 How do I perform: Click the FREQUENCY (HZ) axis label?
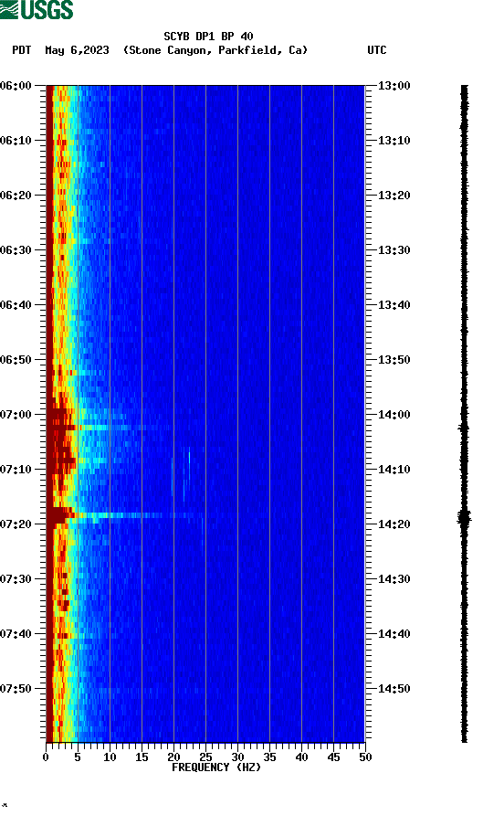[x=216, y=767]
